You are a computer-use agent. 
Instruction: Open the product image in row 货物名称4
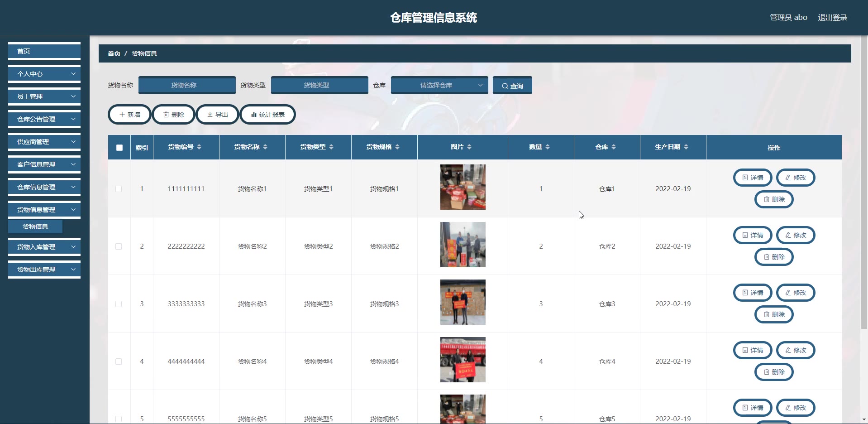coord(463,360)
